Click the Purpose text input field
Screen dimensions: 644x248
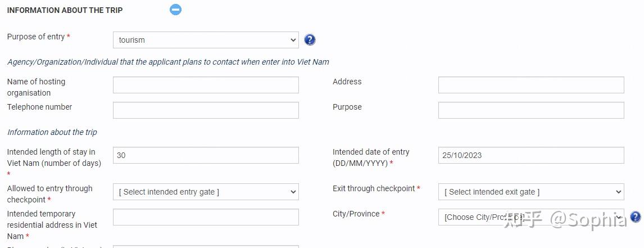pyautogui.click(x=531, y=110)
